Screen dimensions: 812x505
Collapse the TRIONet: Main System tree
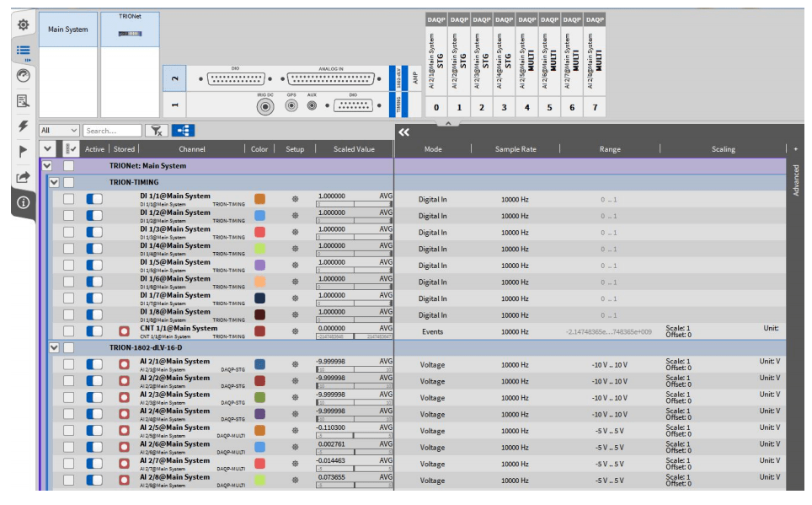click(x=47, y=166)
